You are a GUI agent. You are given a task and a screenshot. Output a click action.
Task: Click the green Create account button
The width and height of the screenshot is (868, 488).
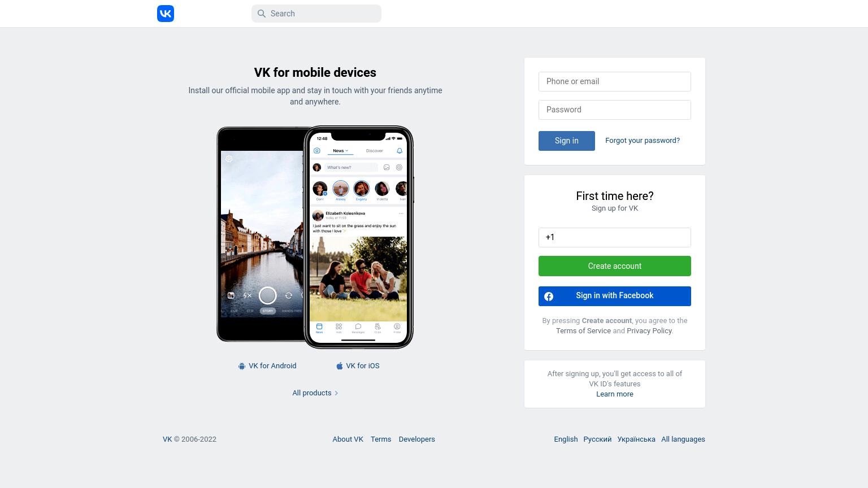click(615, 266)
